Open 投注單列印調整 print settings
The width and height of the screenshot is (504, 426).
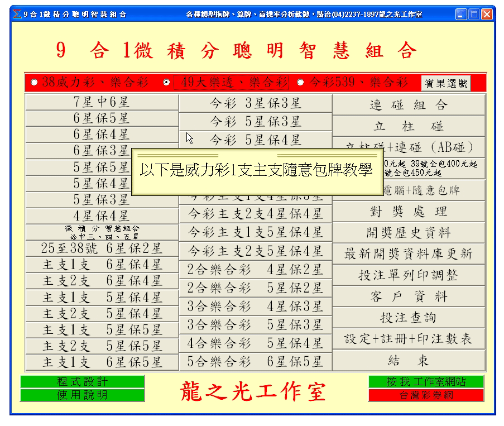pos(409,275)
